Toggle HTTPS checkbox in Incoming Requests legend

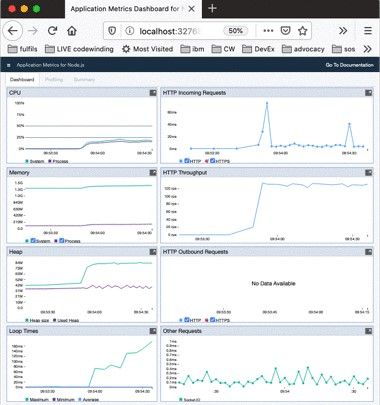coord(212,161)
